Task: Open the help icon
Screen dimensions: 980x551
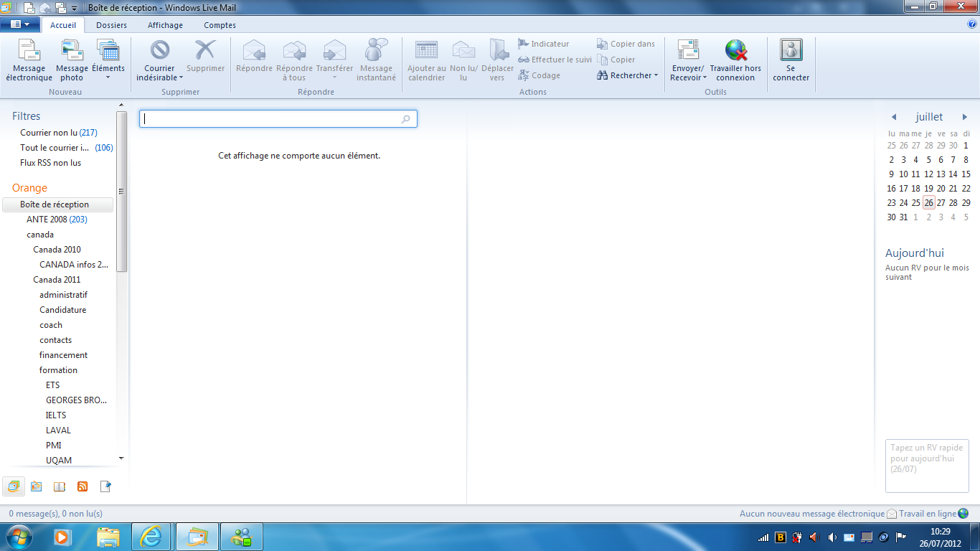Action: [x=972, y=24]
